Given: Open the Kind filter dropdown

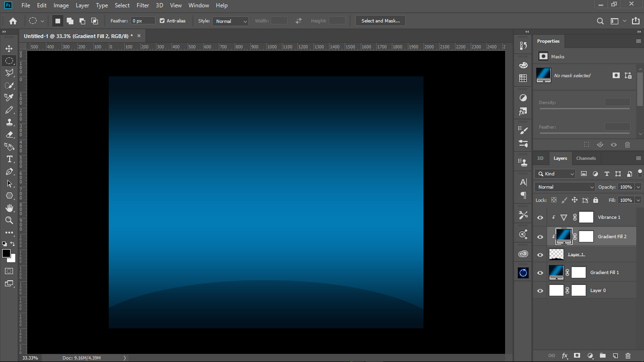Looking at the screenshot, I should 555,174.
